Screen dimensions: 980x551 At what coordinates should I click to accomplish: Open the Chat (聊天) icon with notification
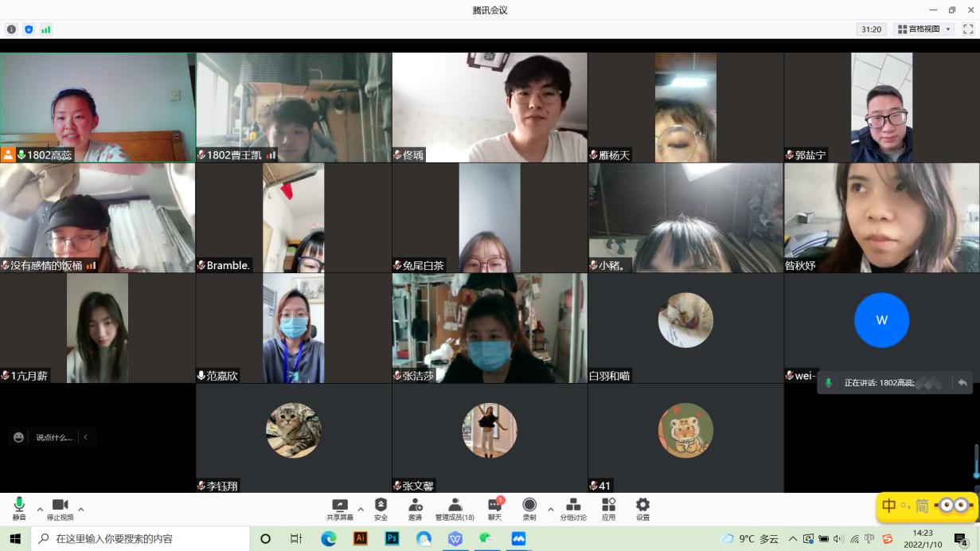494,506
